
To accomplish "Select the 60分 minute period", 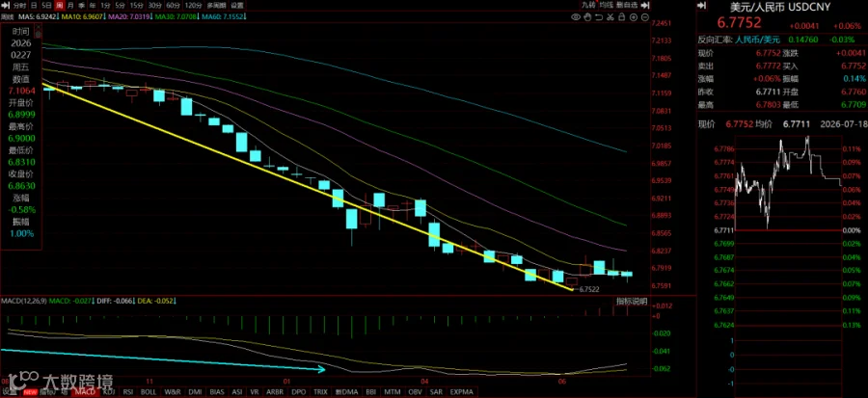I will tap(174, 5).
